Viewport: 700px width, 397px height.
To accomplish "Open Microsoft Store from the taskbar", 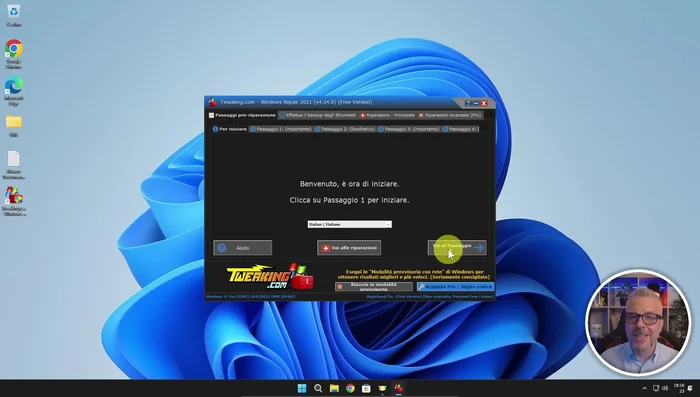I will (366, 388).
